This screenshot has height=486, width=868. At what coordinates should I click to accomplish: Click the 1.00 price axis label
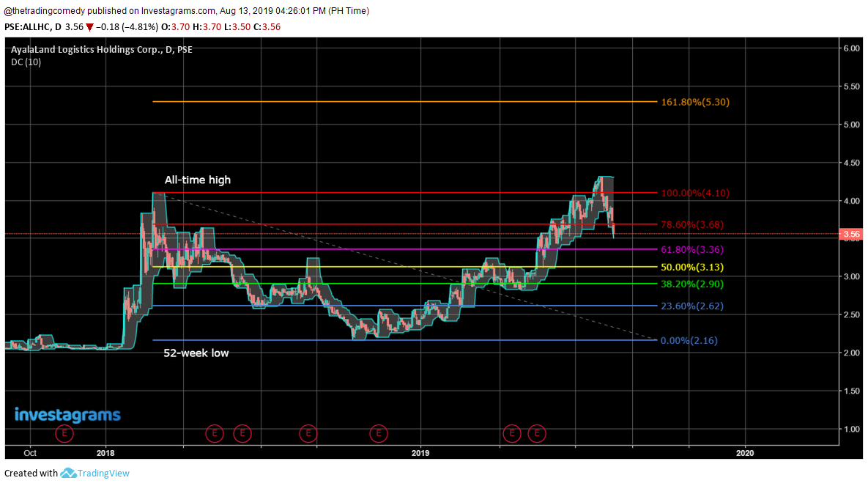[851, 429]
